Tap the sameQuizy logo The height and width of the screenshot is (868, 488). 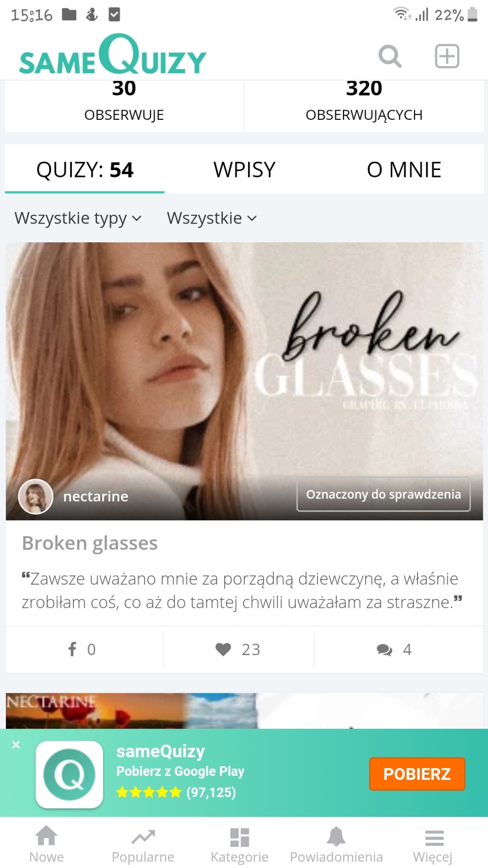113,54
